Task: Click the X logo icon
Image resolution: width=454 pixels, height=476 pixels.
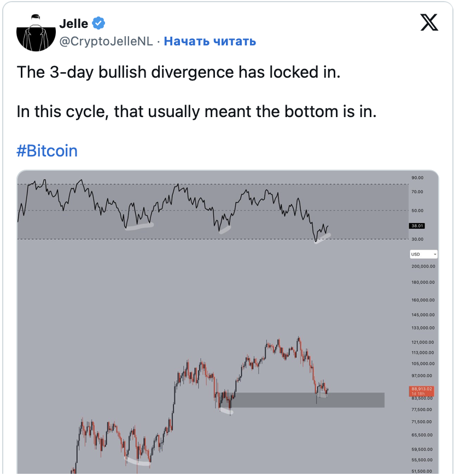Action: point(429,22)
